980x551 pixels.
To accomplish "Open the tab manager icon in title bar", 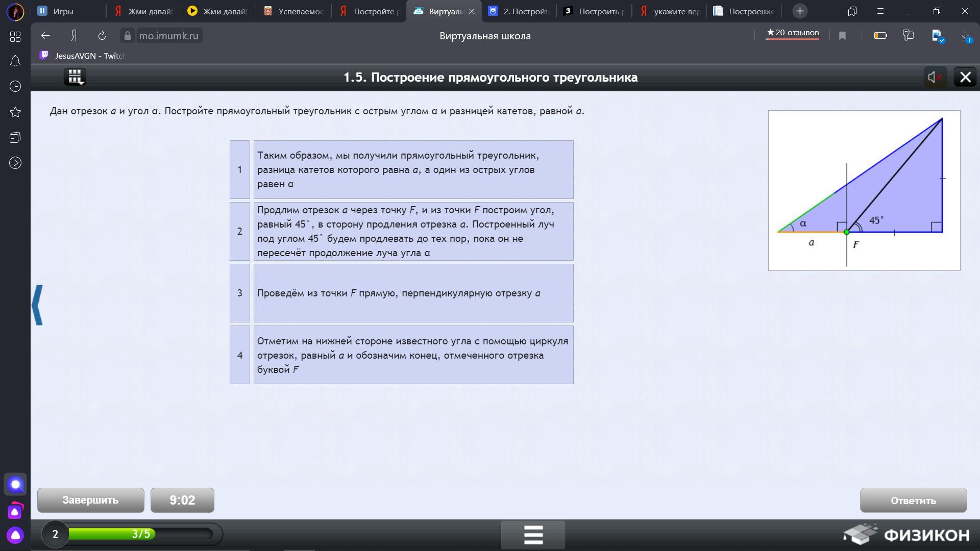I will tap(852, 11).
